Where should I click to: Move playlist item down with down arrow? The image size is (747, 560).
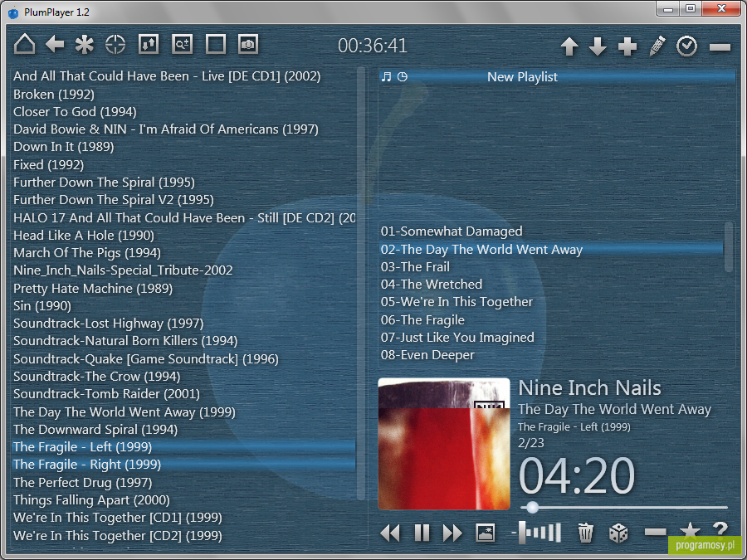point(598,46)
